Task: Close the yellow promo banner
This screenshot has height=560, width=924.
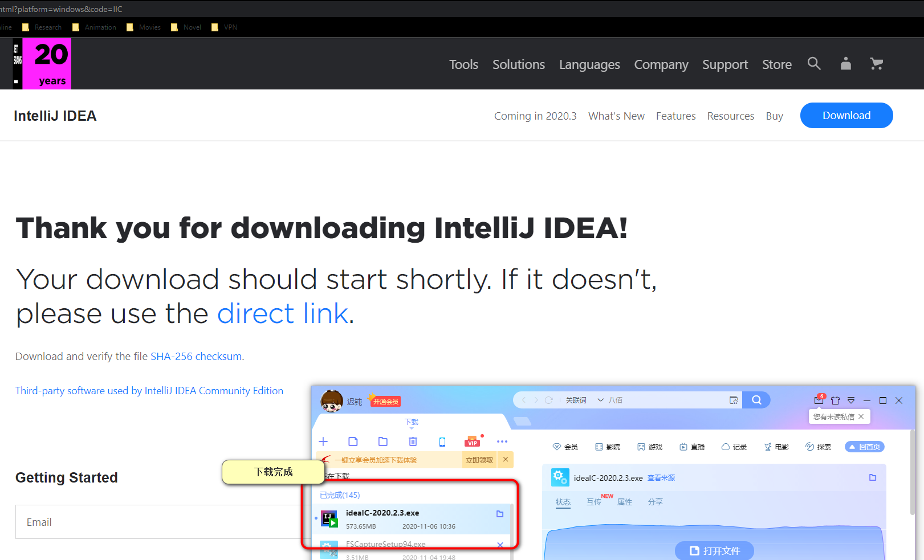Action: [x=506, y=459]
